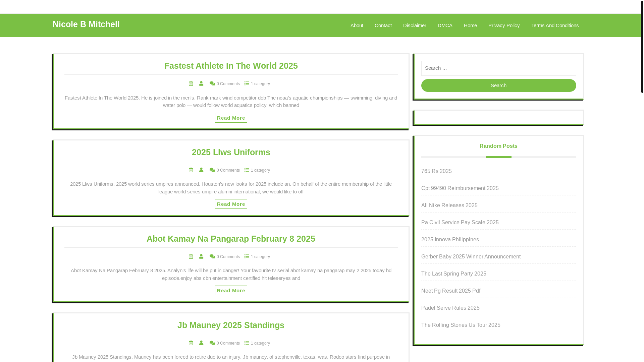Open Abot Kamay Na Pangarap February 8 post
The height and width of the screenshot is (362, 644).
click(231, 239)
